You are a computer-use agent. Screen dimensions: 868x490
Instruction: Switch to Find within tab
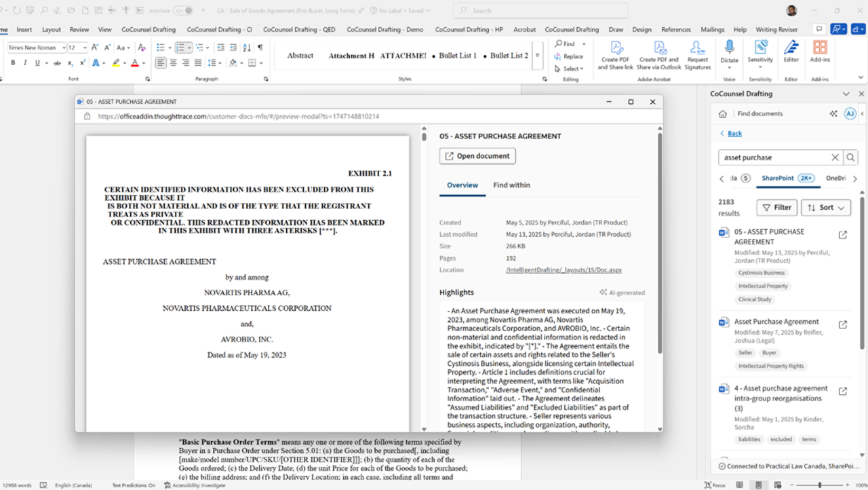pos(511,185)
